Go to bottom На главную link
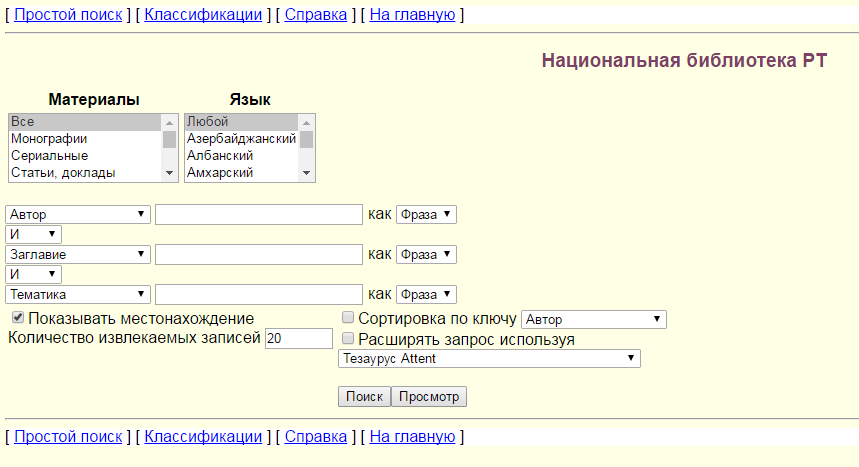 413,437
